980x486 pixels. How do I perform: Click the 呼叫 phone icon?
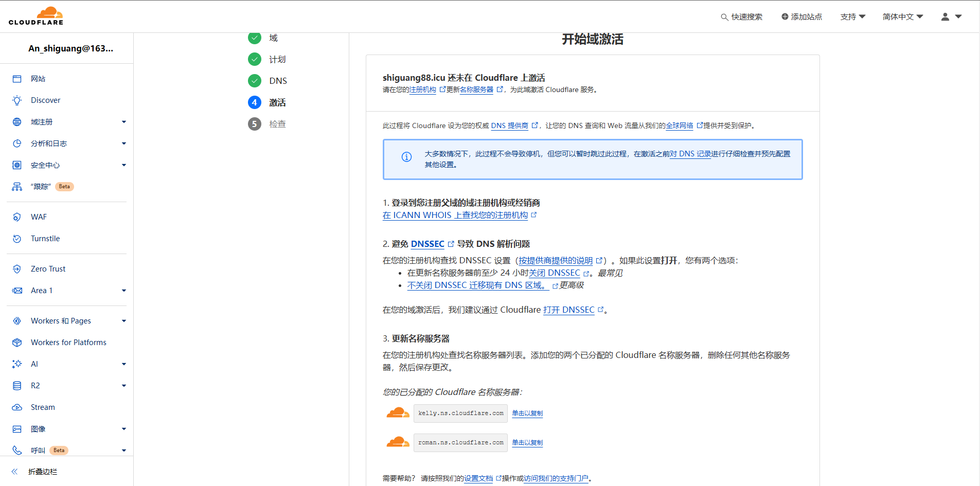[x=17, y=451]
